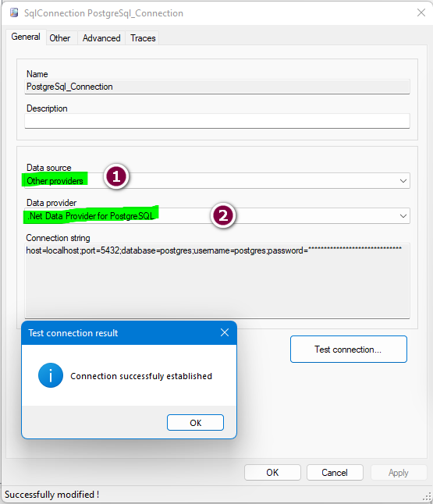Open the Traces tab

(x=143, y=38)
